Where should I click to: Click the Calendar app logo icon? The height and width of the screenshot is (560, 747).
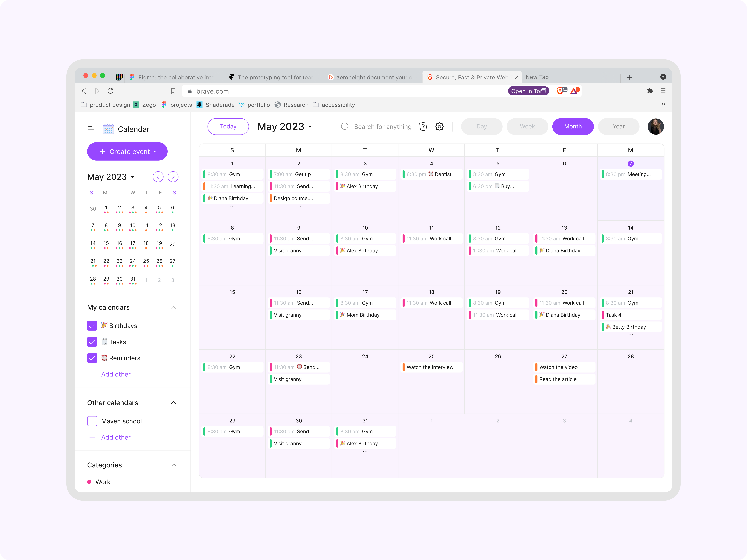pos(108,129)
